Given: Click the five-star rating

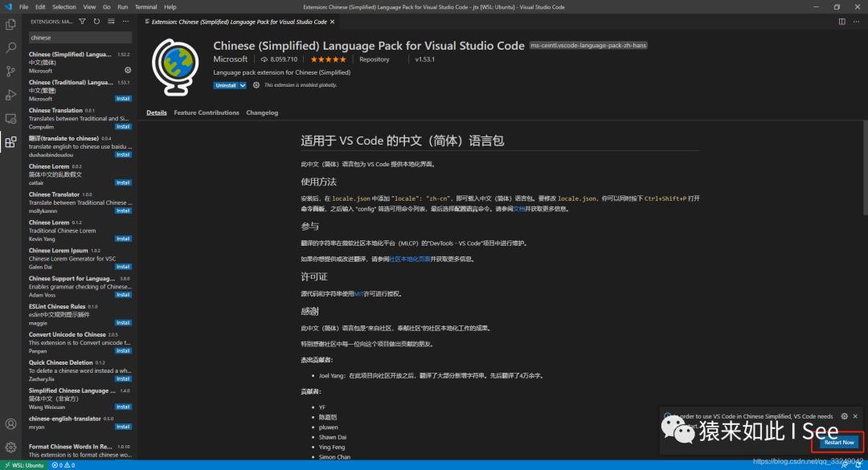Looking at the screenshot, I should tap(328, 59).
